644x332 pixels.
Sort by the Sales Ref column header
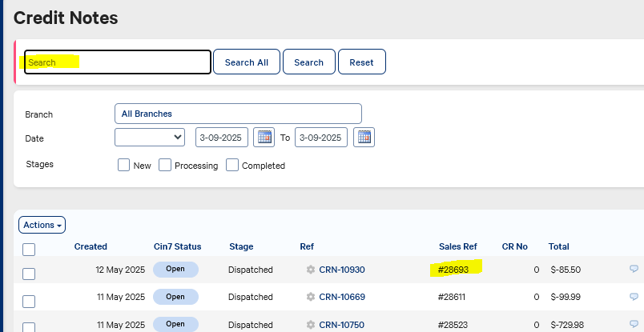[458, 246]
